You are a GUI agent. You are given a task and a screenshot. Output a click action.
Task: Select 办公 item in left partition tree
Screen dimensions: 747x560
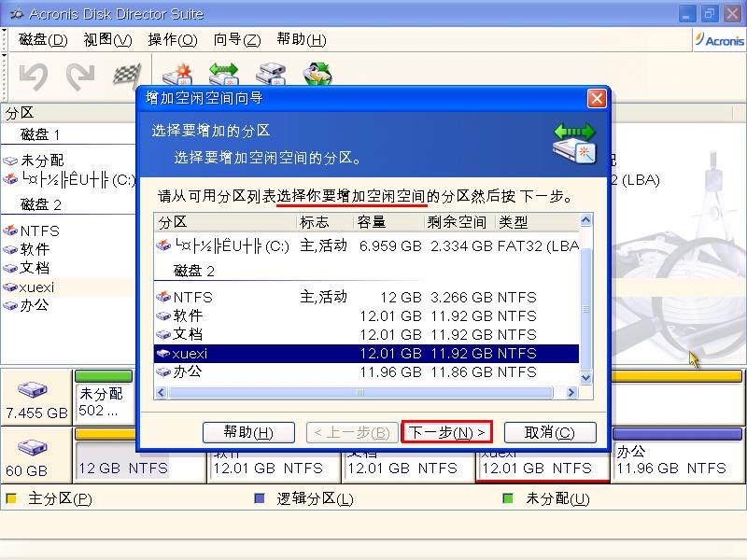tap(27, 305)
